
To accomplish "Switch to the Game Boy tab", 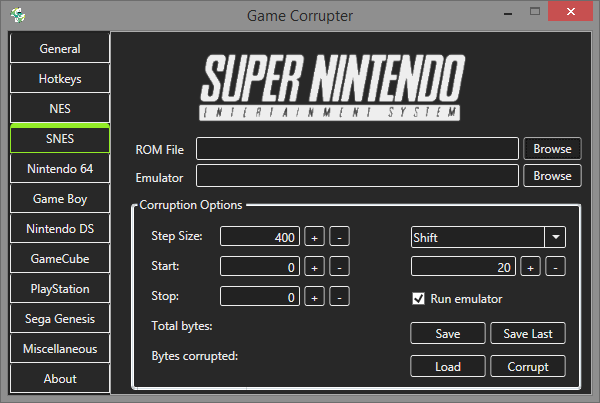I will click(60, 199).
